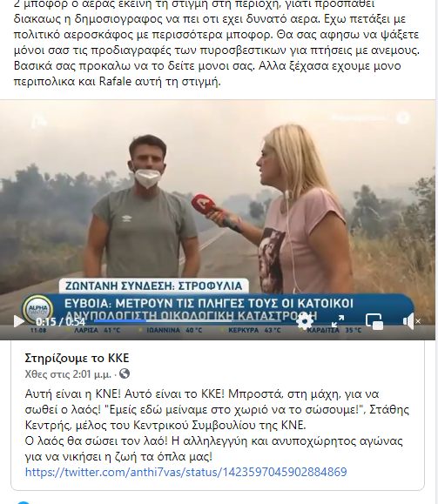Click the Alpha channel logo in video's top-left
Screen dimensions: 438x504
[39, 121]
